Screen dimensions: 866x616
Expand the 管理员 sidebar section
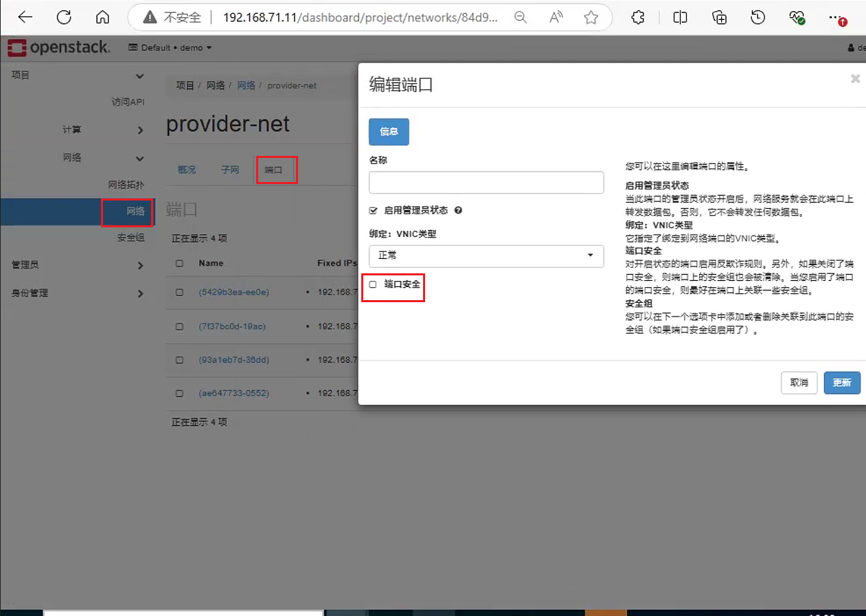pos(77,265)
